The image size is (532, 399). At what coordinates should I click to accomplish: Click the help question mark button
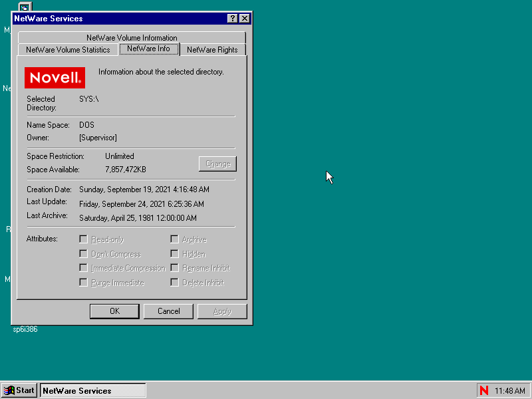tap(232, 19)
